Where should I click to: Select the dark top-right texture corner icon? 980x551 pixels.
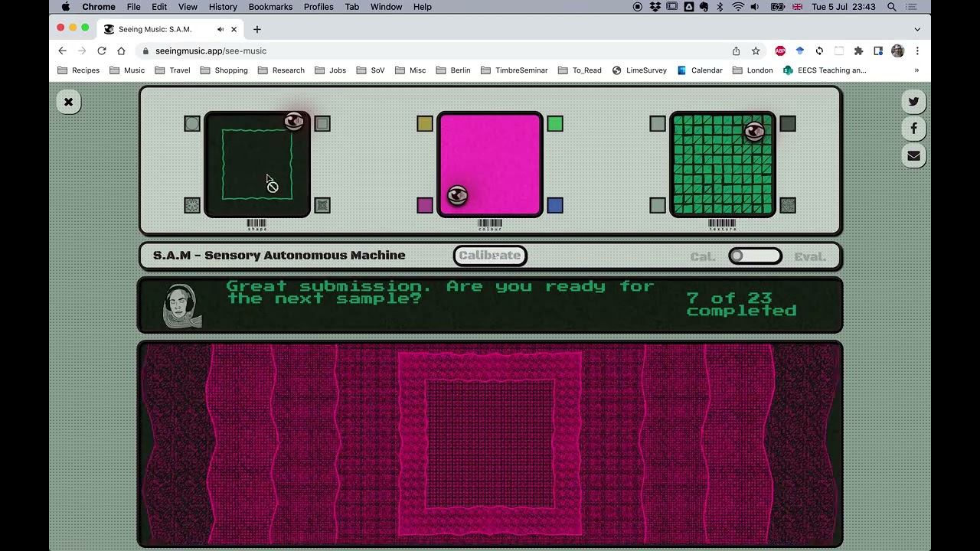tap(788, 123)
